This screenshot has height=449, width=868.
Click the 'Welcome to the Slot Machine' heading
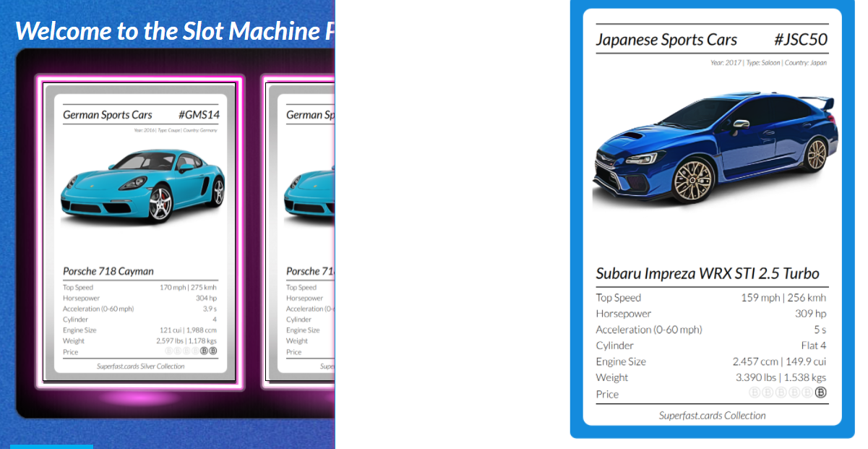[175, 30]
